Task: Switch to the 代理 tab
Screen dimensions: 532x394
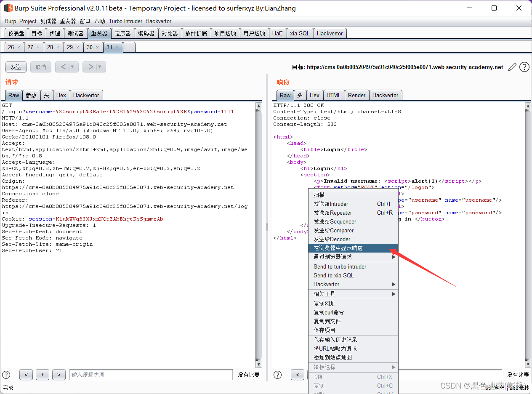Action: click(x=55, y=33)
